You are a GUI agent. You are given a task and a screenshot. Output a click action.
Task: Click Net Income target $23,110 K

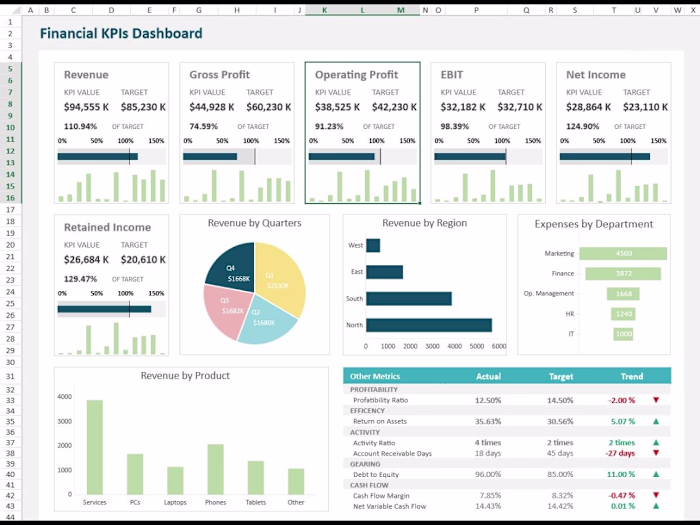[x=646, y=107]
